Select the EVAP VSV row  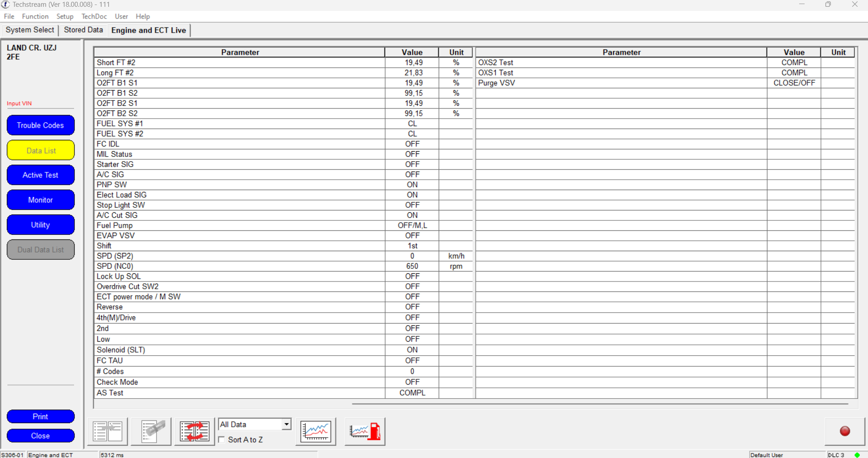point(283,235)
